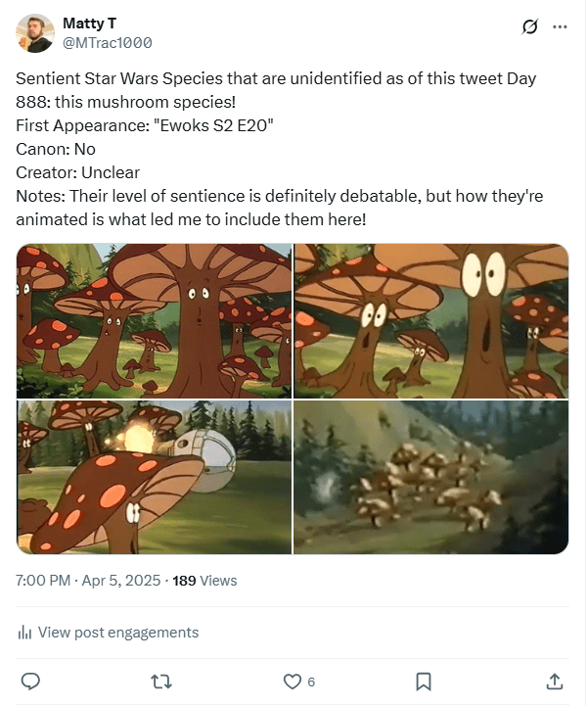Click the 7:00 PM Apr 5, 2025 timestamp
Viewport: 588px width, 706px height.
coord(89,581)
